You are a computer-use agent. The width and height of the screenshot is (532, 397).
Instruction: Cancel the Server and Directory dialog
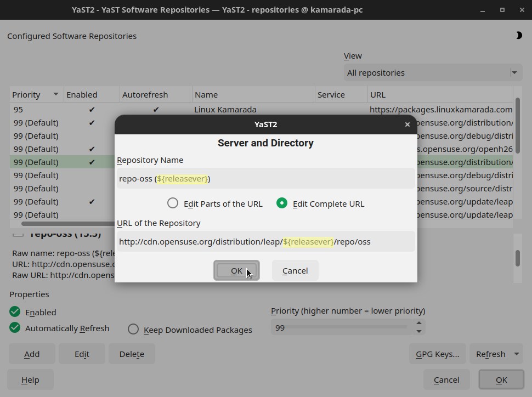(x=295, y=270)
